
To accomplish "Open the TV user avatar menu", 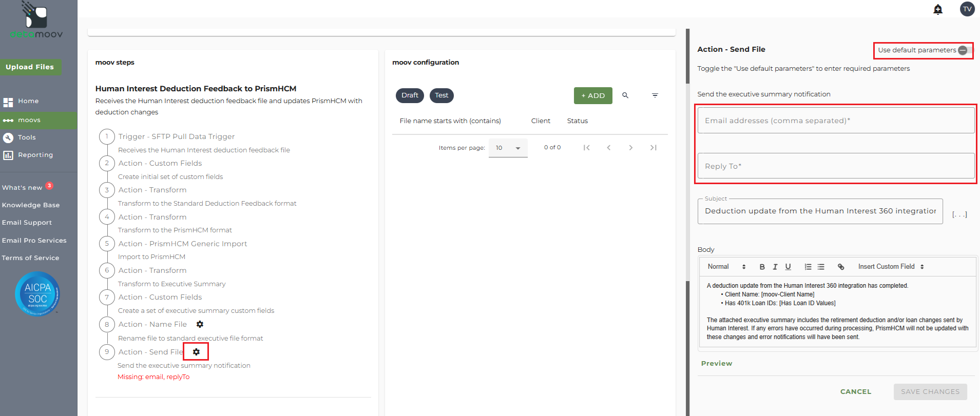I will 967,9.
